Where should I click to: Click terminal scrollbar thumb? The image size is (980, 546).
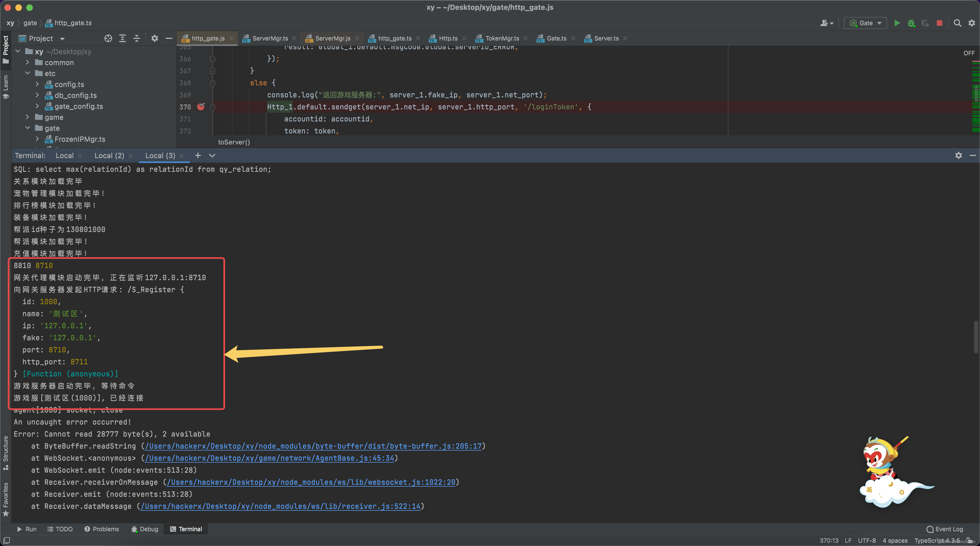(976, 337)
